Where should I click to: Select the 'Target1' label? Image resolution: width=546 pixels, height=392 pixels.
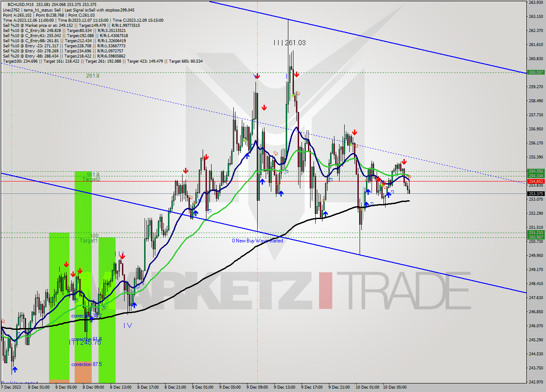pos(89,241)
